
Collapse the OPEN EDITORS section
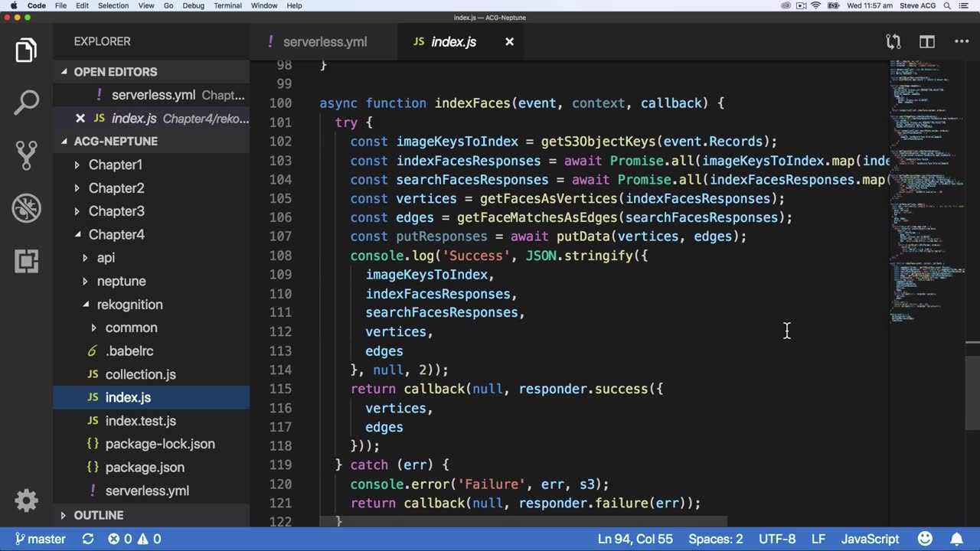click(x=115, y=72)
